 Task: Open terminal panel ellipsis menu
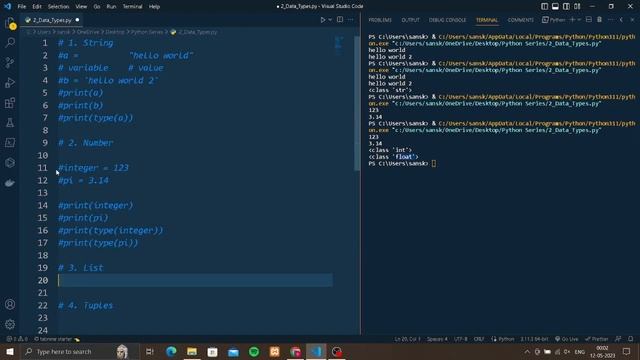(x=610, y=20)
